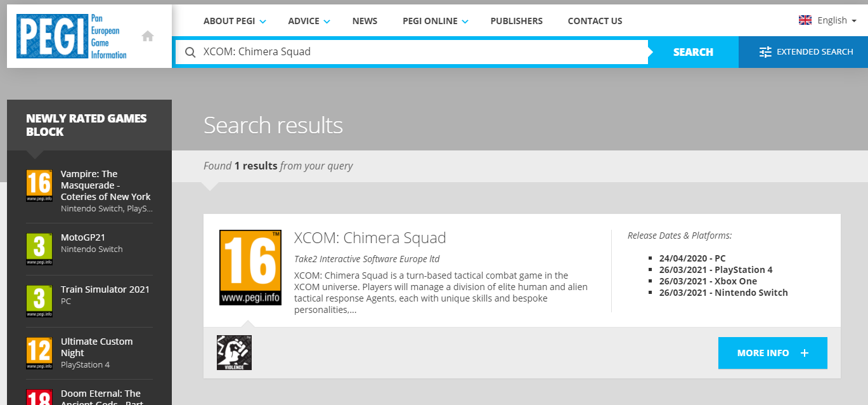868x405 pixels.
Task: Click the Found 1 results text
Action: coord(278,166)
